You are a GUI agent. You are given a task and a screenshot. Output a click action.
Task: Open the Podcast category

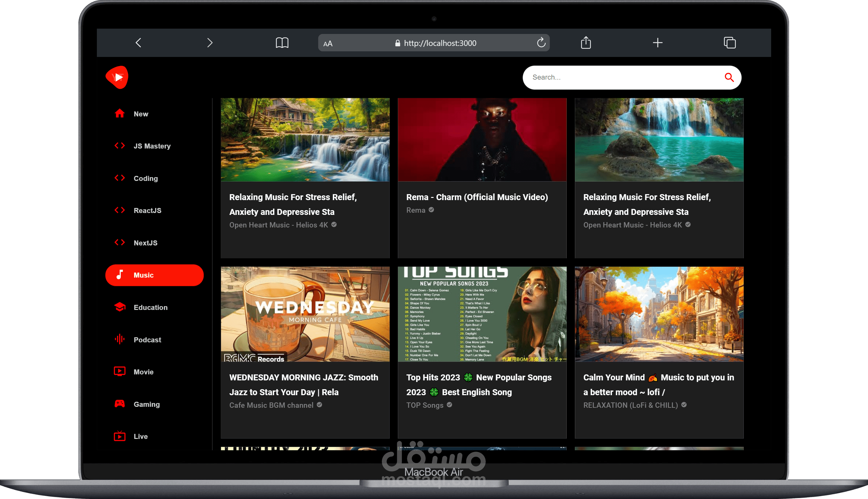[x=147, y=340]
